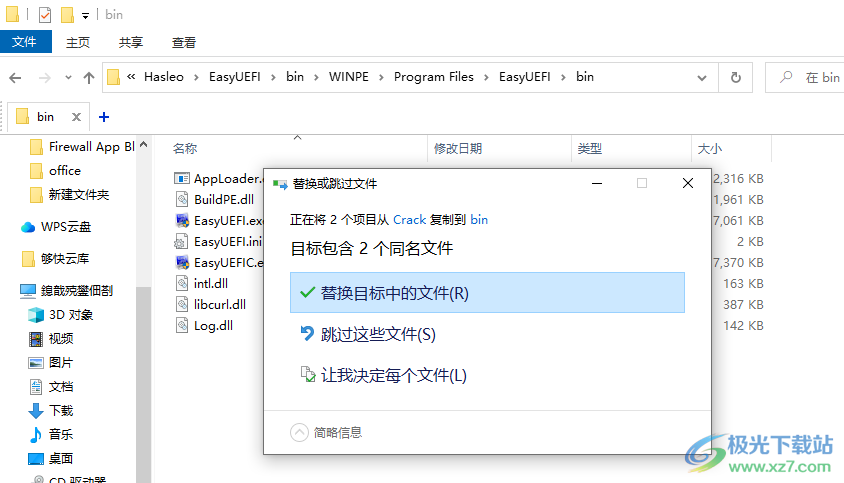Sort by 类型 column header
Viewport: 844px width, 483px height.
(x=589, y=149)
